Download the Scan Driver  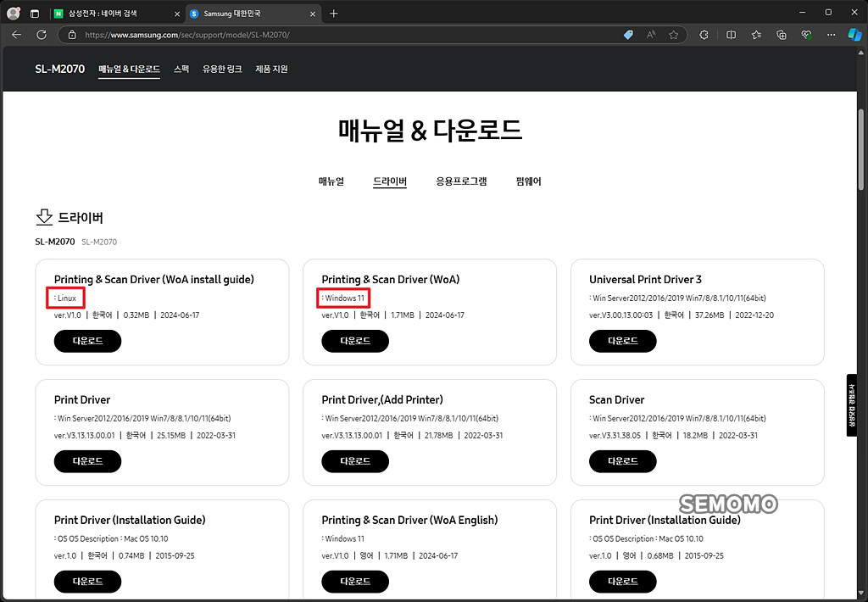pyautogui.click(x=623, y=461)
